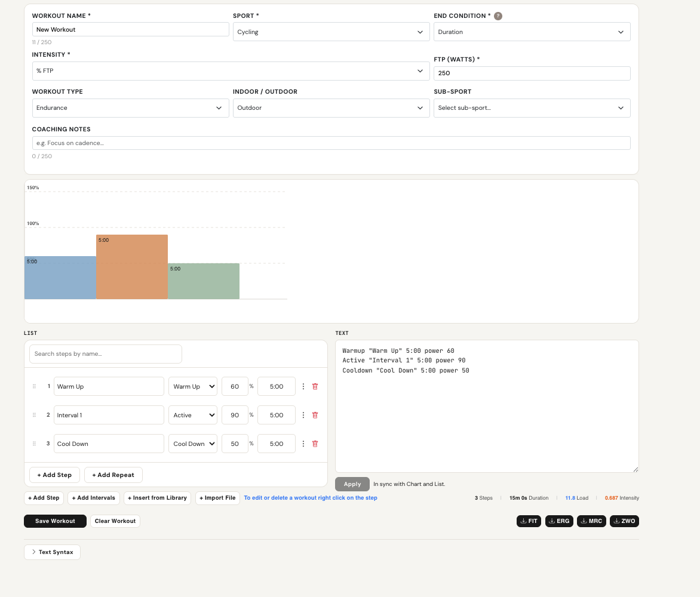Viewport: 700px width, 597px height.
Task: Open more options for the Interval 1 step
Action: [x=303, y=415]
